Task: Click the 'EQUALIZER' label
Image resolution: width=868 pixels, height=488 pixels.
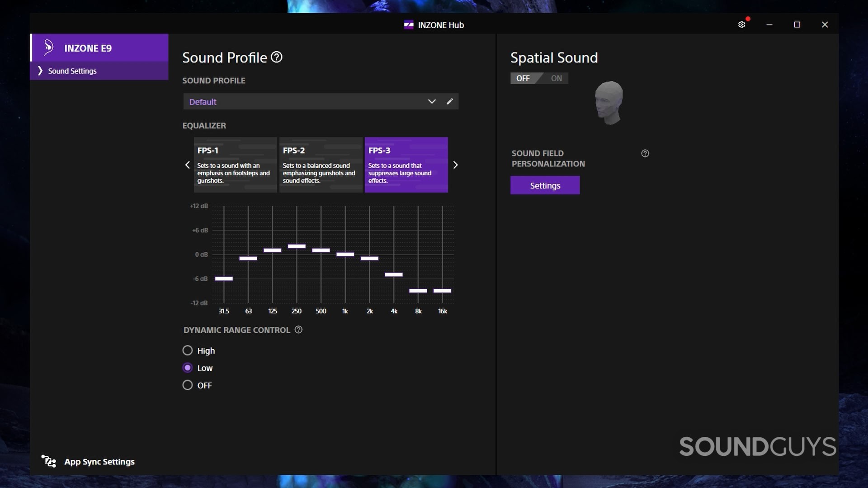Action: click(x=204, y=126)
